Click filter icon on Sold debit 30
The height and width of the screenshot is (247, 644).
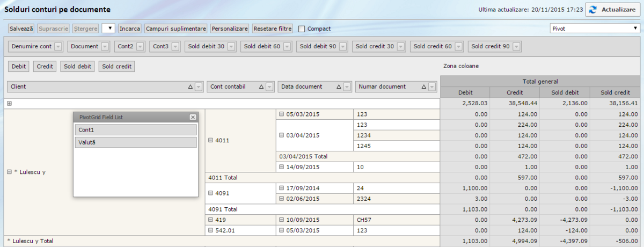(231, 47)
